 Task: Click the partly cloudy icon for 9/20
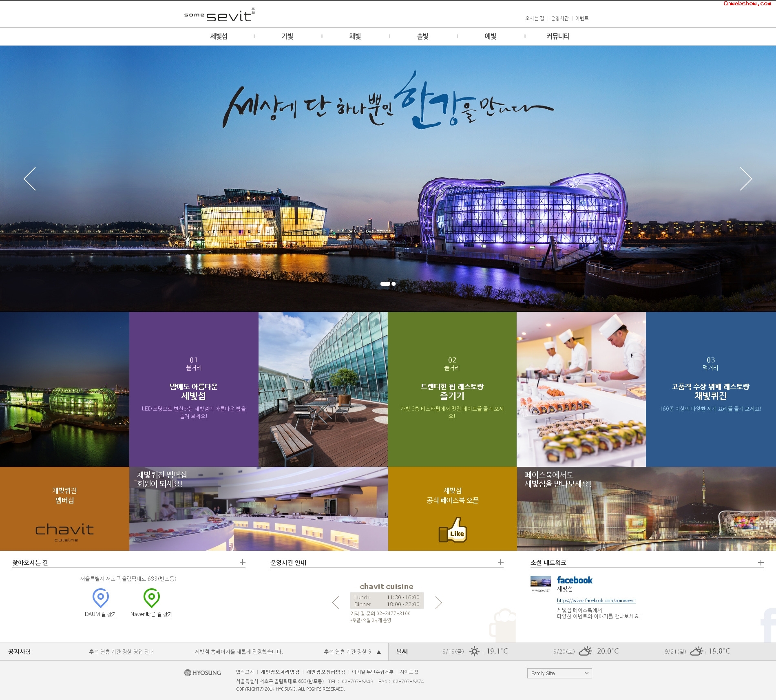(x=585, y=651)
